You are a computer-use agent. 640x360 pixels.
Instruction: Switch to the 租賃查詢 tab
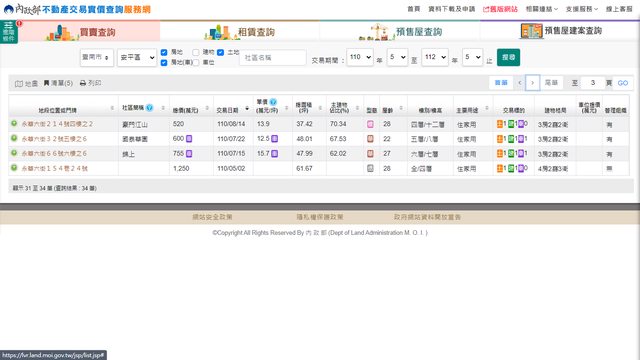click(x=240, y=32)
